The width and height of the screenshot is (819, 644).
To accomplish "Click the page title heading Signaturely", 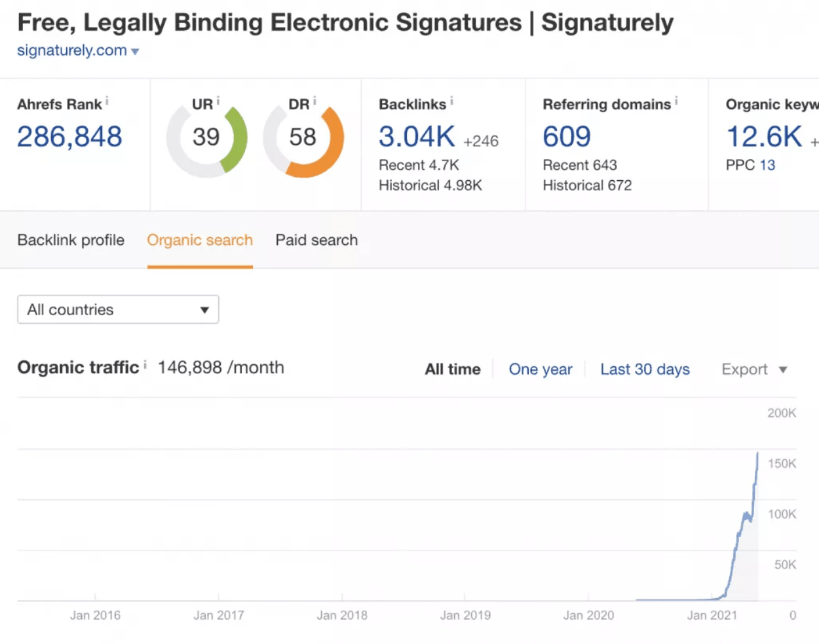I will [345, 22].
